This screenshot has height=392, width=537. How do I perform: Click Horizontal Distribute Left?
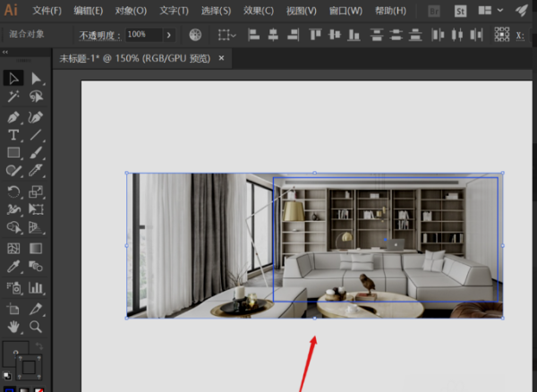tap(438, 35)
